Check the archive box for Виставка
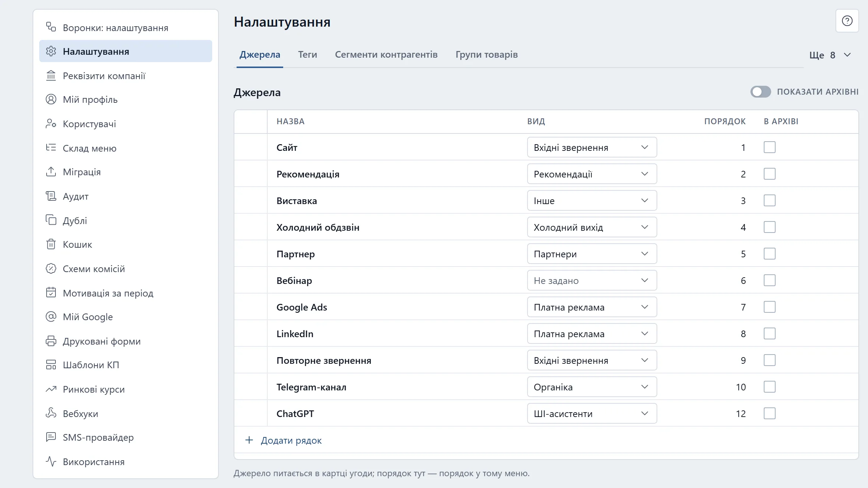The width and height of the screenshot is (868, 488). pos(769,200)
